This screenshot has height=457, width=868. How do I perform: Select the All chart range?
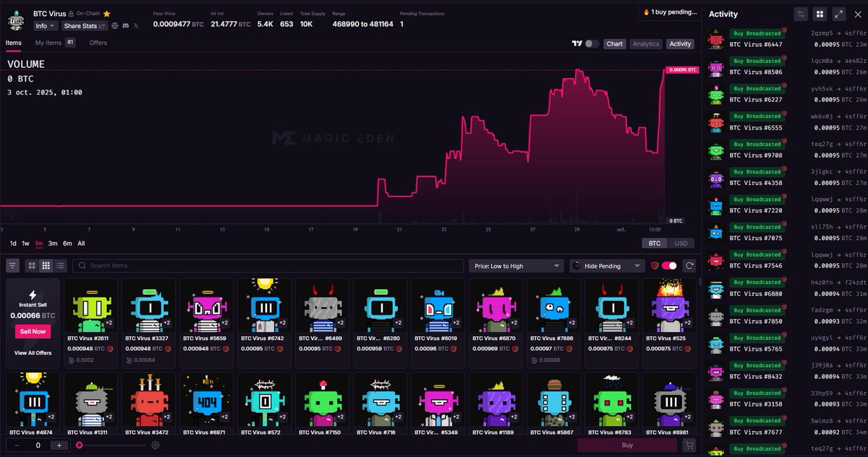tap(81, 244)
